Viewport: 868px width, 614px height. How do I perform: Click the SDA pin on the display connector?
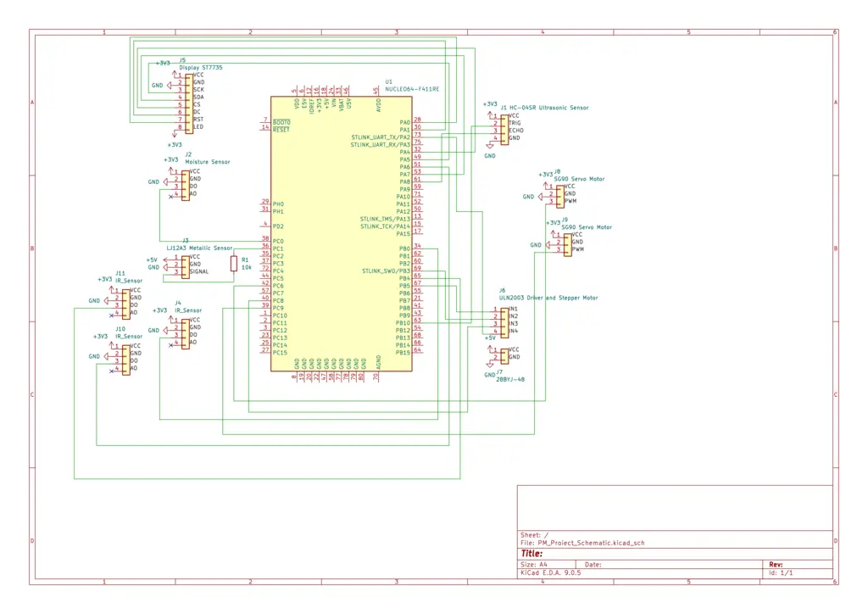tap(198, 97)
